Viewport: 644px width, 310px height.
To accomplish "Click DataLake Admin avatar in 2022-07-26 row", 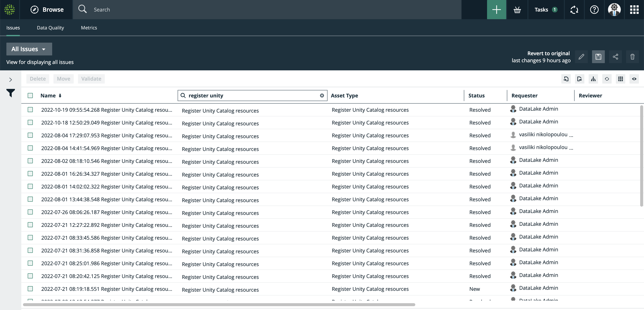I will [x=513, y=211].
